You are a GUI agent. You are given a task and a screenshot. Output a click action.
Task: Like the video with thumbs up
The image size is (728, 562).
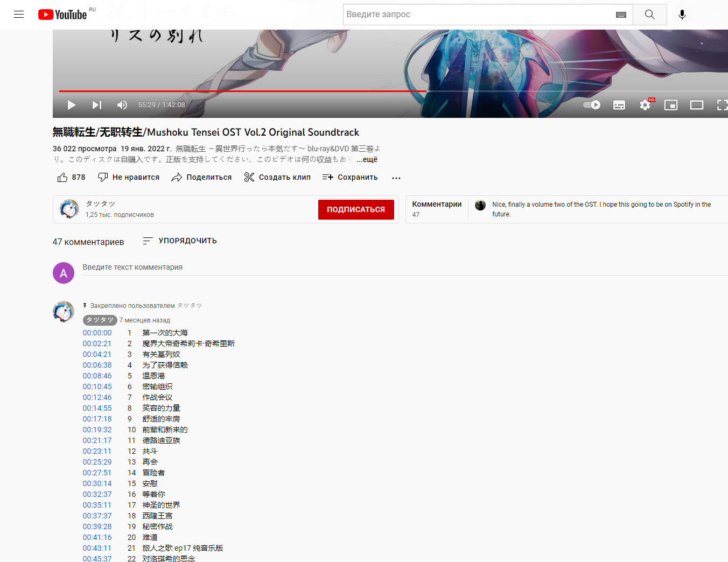click(63, 178)
